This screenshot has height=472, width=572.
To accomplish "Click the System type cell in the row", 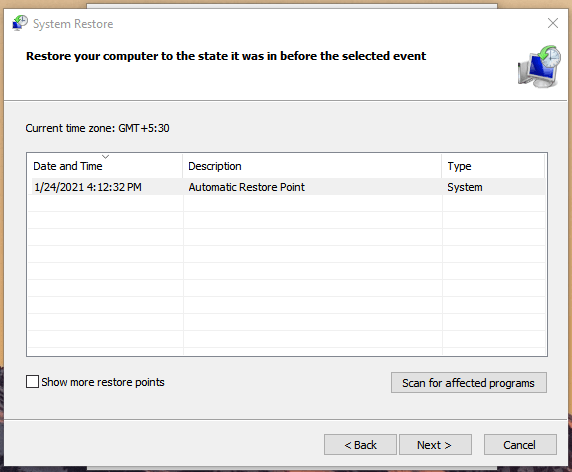I will click(465, 187).
